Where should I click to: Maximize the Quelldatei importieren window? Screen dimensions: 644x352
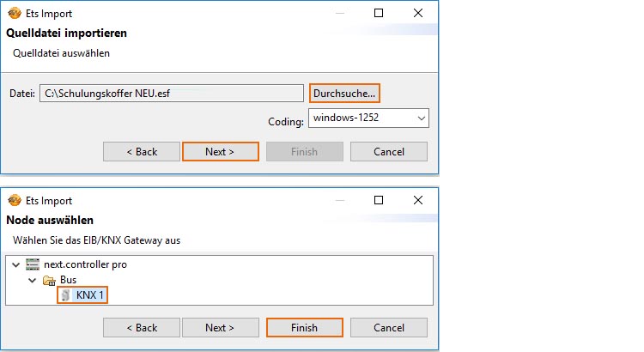(379, 14)
